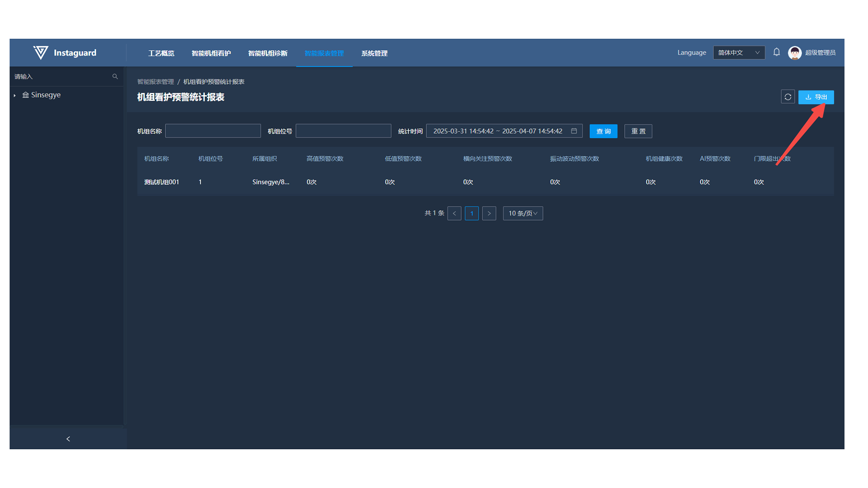Image resolution: width=868 pixels, height=488 pixels.
Task: Switch to 智能机组诊断 tab
Action: click(268, 53)
